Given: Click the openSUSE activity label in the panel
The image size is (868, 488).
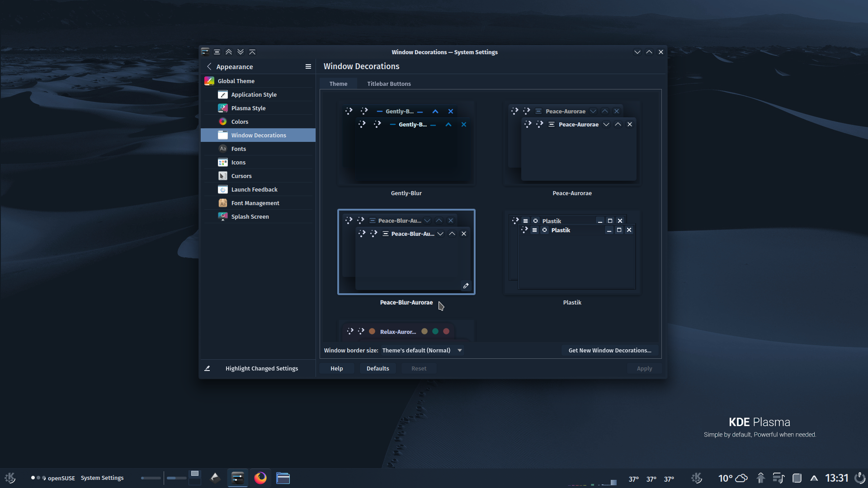Looking at the screenshot, I should coord(61,478).
